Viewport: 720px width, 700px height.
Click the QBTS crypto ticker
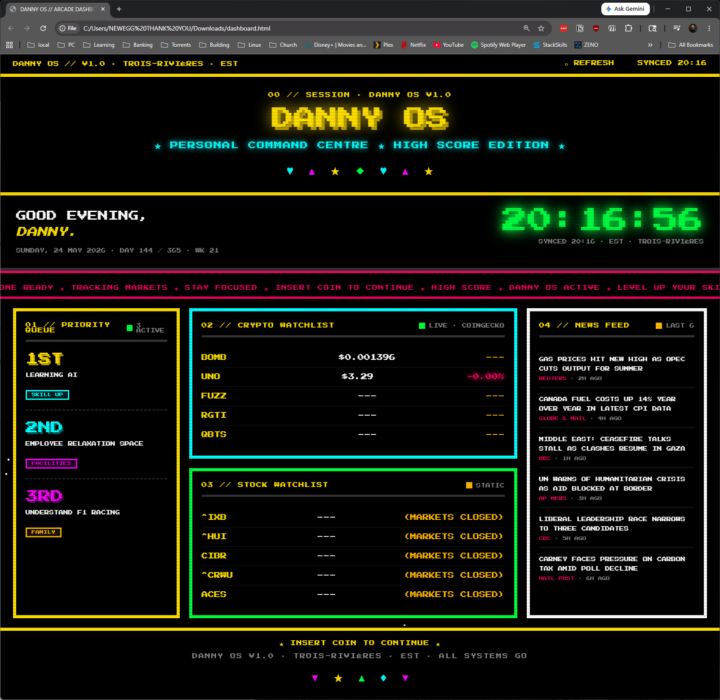214,434
